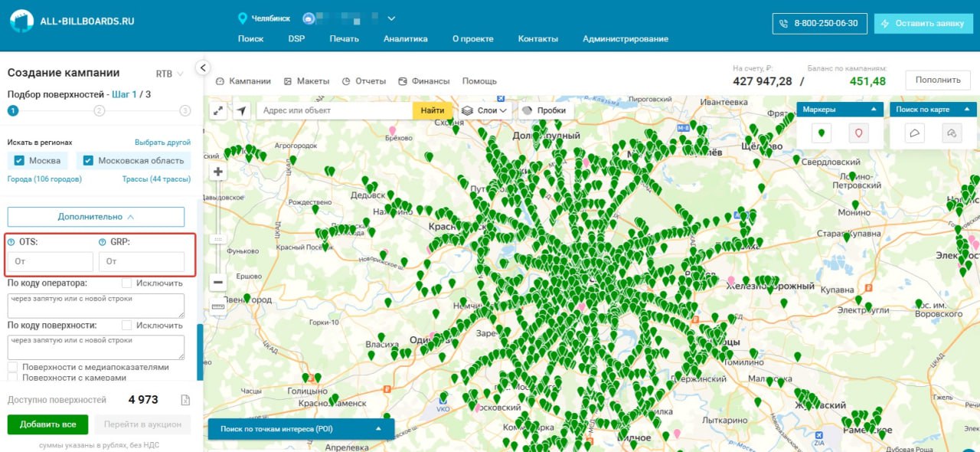Click the Оставить заявку button

click(923, 24)
